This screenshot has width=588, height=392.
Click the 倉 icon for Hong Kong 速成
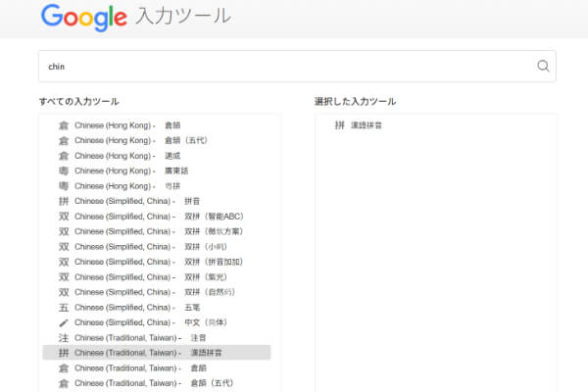click(x=64, y=156)
